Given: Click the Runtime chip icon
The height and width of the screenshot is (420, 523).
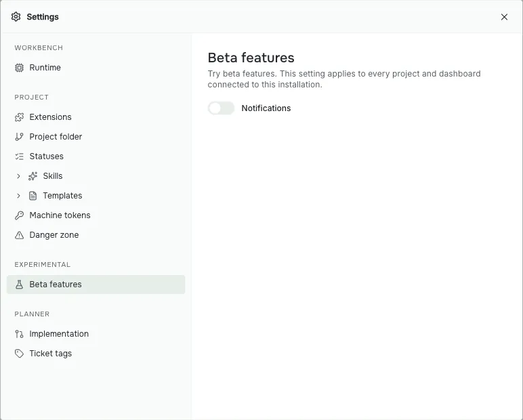Looking at the screenshot, I should click(20, 68).
